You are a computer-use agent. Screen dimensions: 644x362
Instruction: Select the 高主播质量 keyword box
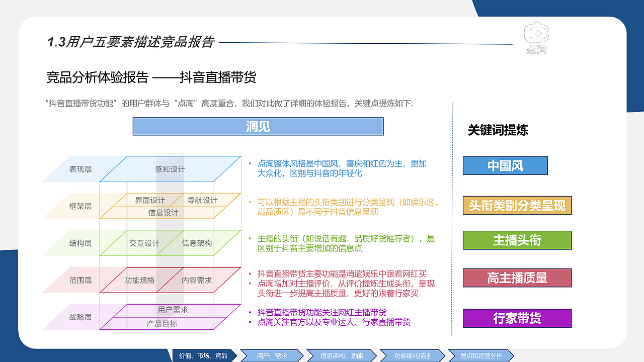pyautogui.click(x=517, y=278)
